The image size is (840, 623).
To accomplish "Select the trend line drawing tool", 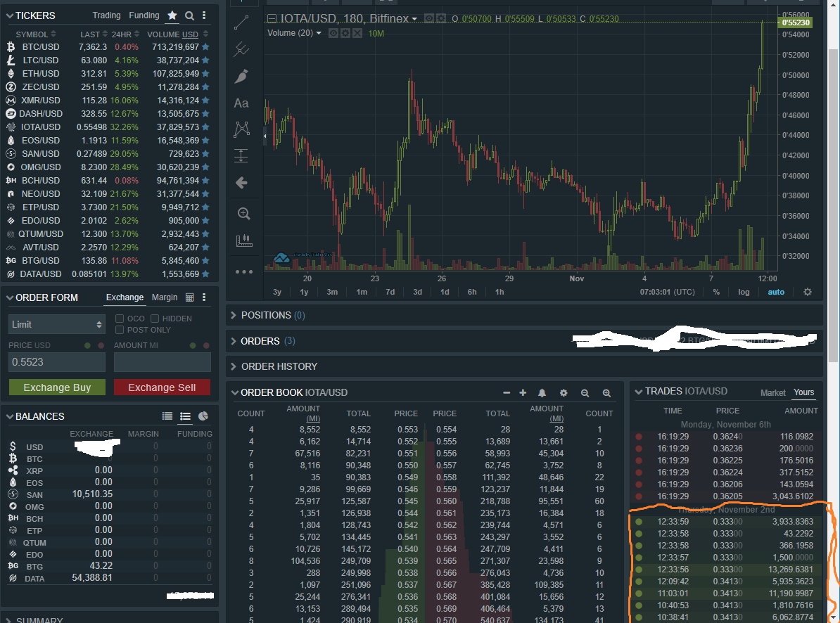I will 241,23.
